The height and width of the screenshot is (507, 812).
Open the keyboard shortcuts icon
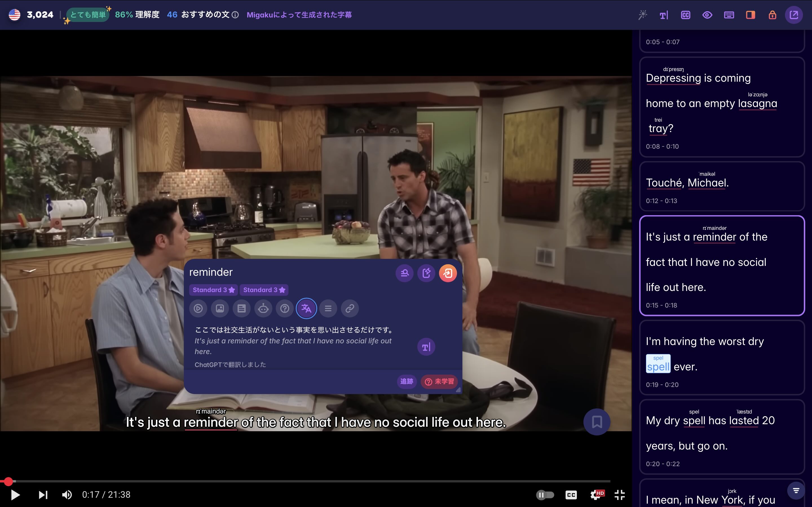tap(729, 15)
